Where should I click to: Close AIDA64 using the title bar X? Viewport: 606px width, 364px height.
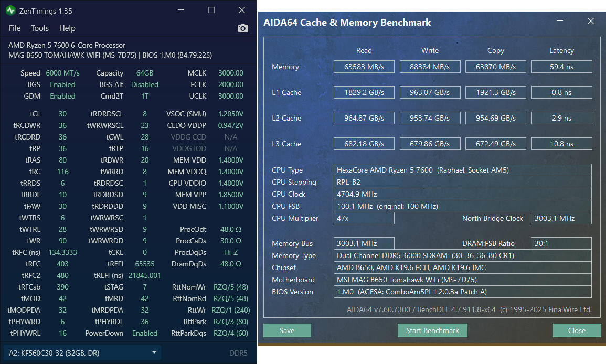click(x=591, y=22)
